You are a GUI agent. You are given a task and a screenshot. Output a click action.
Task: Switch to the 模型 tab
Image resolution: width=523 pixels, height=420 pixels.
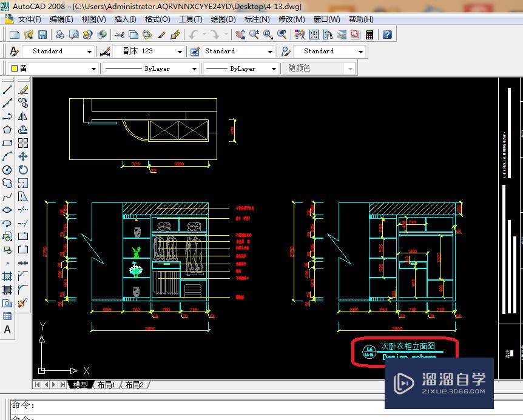coord(80,385)
